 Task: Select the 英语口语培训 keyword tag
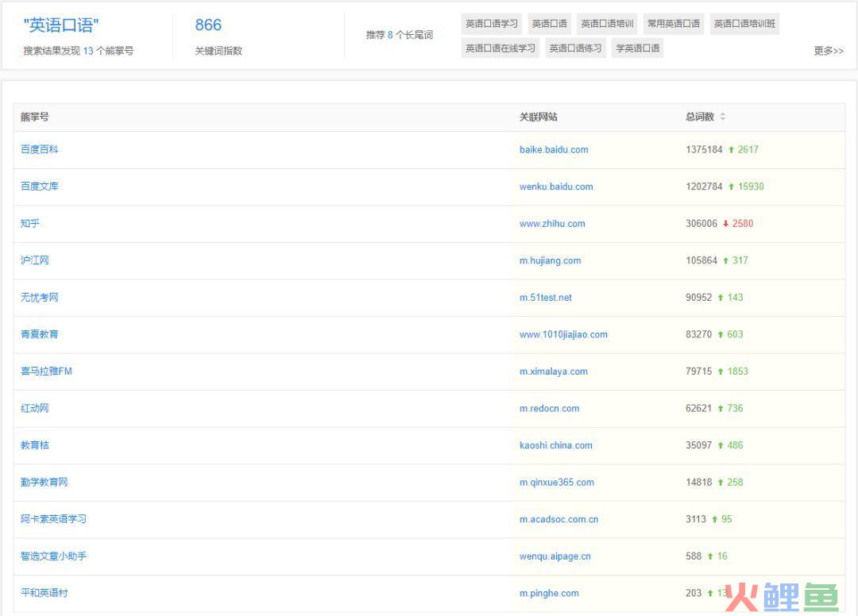pos(607,24)
